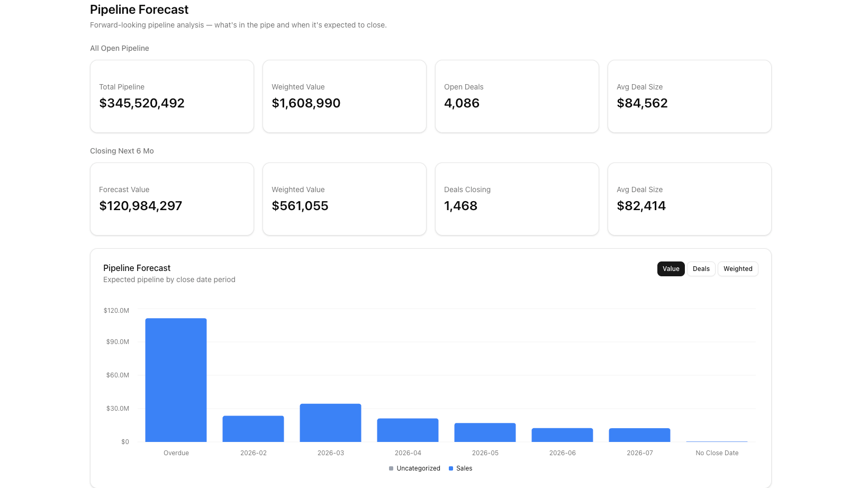Click the 2026-04 bar
Image resolution: width=868 pixels, height=488 pixels.
click(x=408, y=430)
